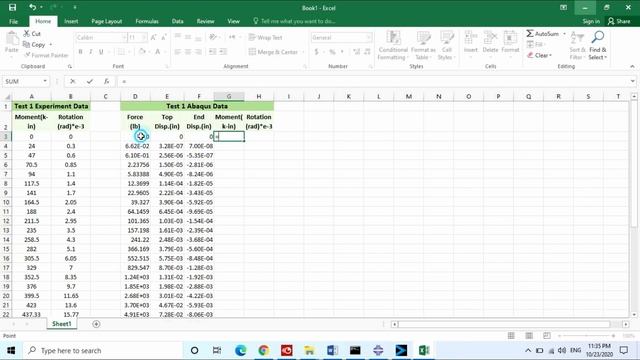Switch to the Data tab
Viewport: 640px width, 360px height.
[177, 21]
